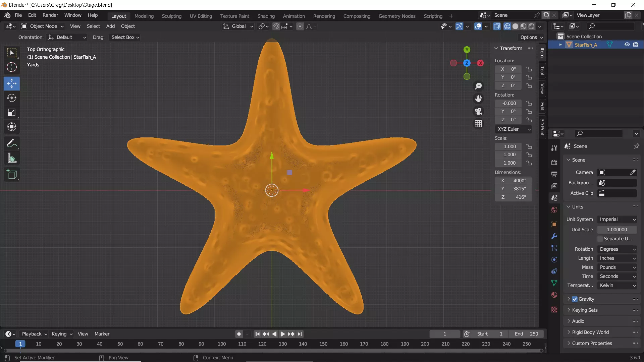
Task: Toggle viewport gizmos button
Action: click(x=460, y=26)
